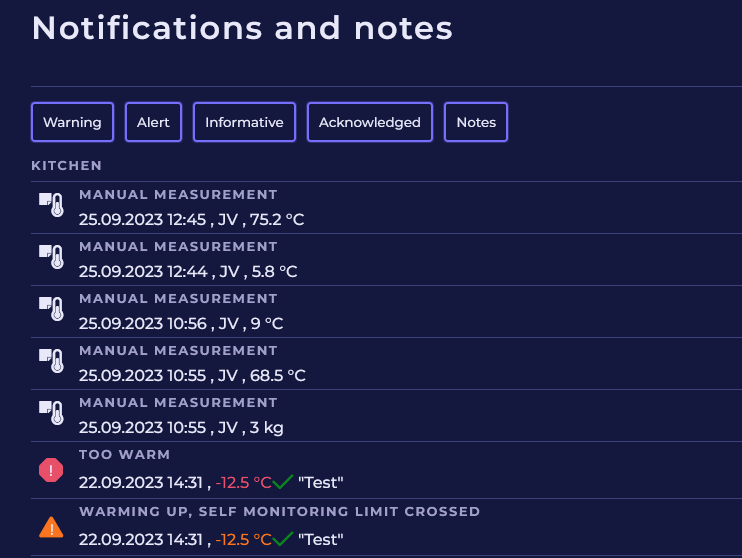
Task: Click the red -12.5 °C temperature value
Action: pos(243,483)
